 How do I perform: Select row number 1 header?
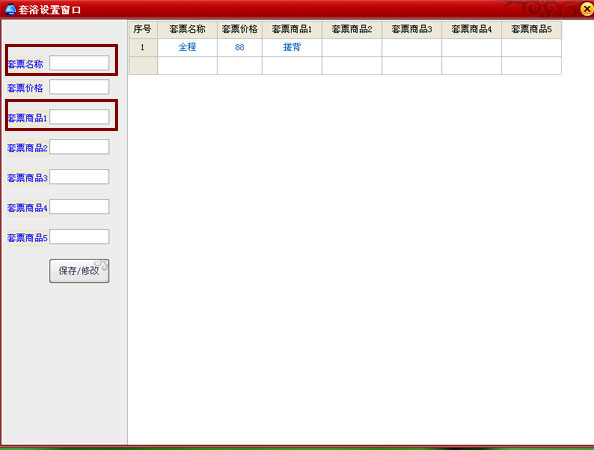pyautogui.click(x=143, y=47)
